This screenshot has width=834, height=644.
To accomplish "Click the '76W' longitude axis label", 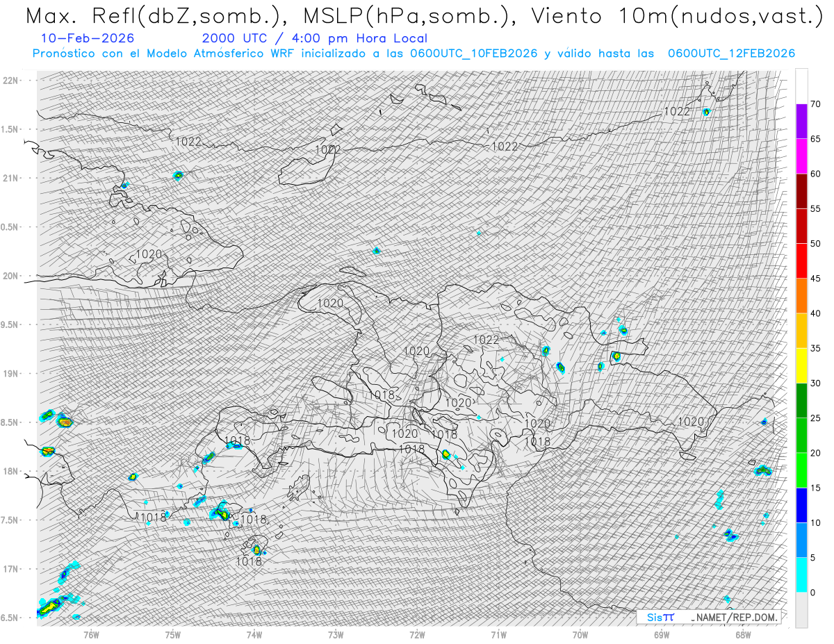I will click(x=91, y=634).
